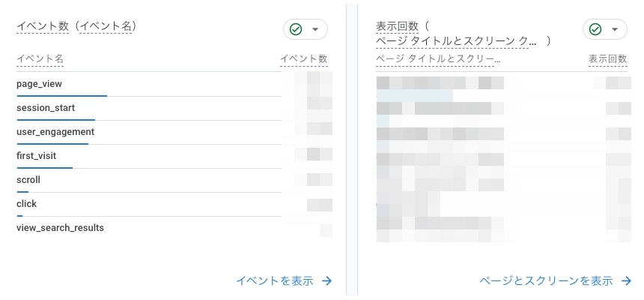This screenshot has width=644, height=300.
Task: Click arrow icon next to ページとスクリーンを表示
Action: click(626, 280)
